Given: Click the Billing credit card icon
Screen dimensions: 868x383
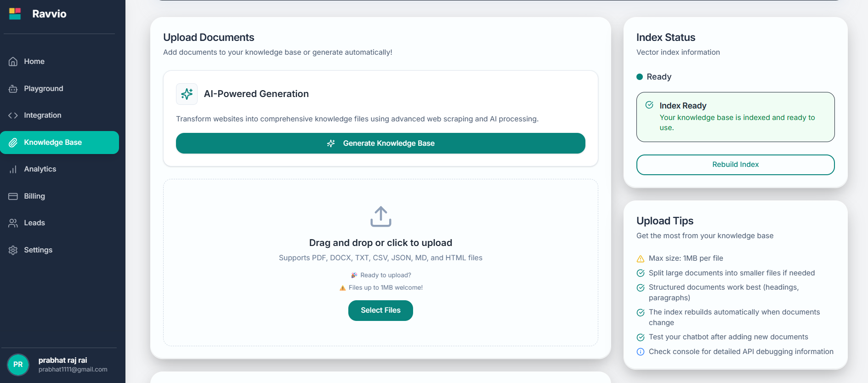Looking at the screenshot, I should 14,196.
